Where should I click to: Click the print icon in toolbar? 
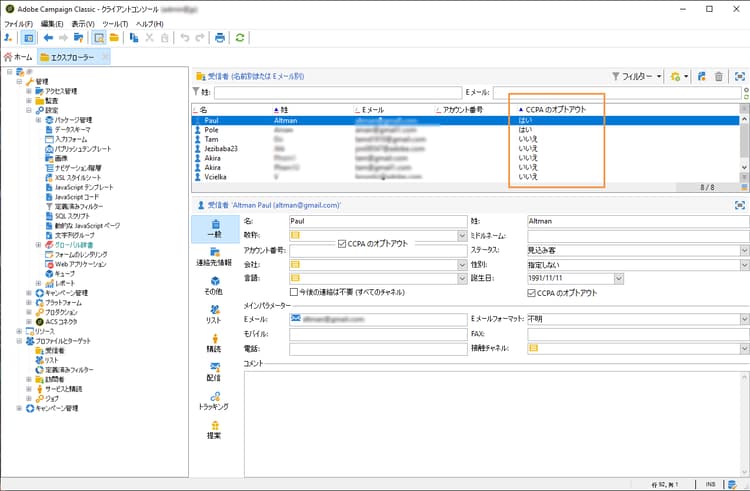pyautogui.click(x=220, y=38)
